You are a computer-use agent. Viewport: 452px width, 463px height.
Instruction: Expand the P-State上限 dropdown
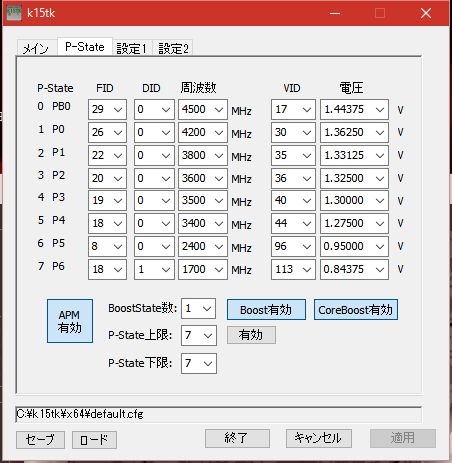point(199,335)
